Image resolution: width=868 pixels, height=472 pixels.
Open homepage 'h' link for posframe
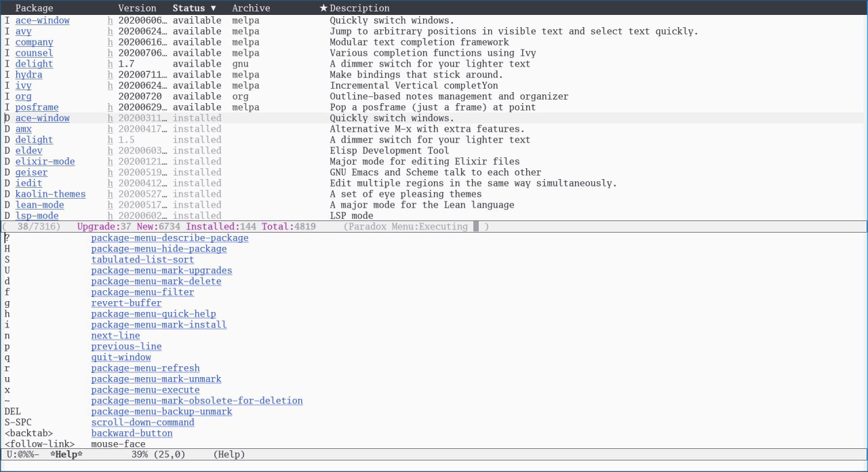pyautogui.click(x=110, y=107)
